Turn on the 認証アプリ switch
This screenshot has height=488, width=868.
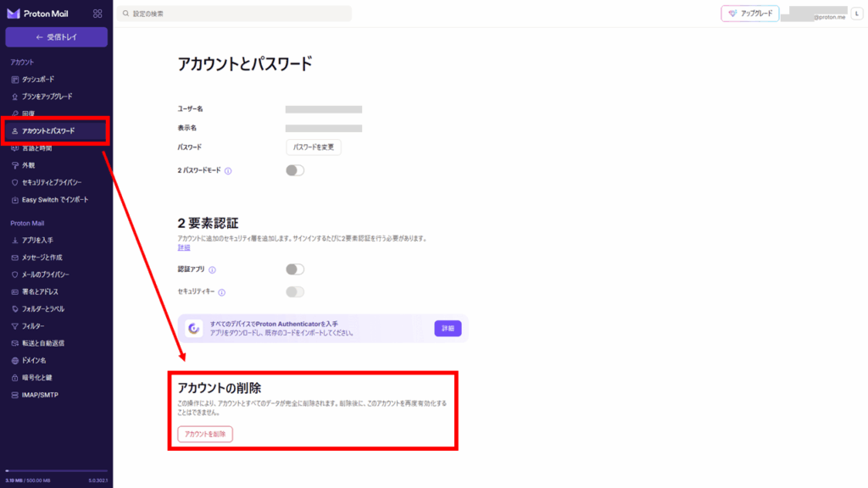tap(294, 269)
